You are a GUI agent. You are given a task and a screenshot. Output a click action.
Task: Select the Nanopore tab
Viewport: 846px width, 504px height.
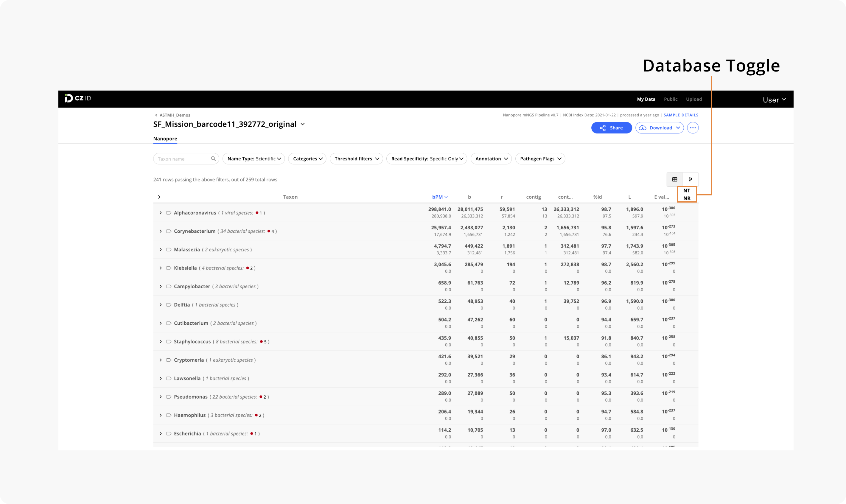[165, 139]
